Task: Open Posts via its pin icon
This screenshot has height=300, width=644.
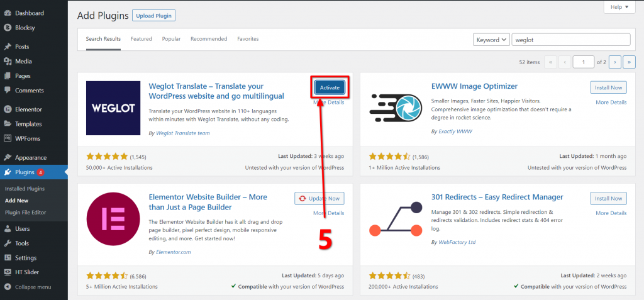Action: (8, 47)
